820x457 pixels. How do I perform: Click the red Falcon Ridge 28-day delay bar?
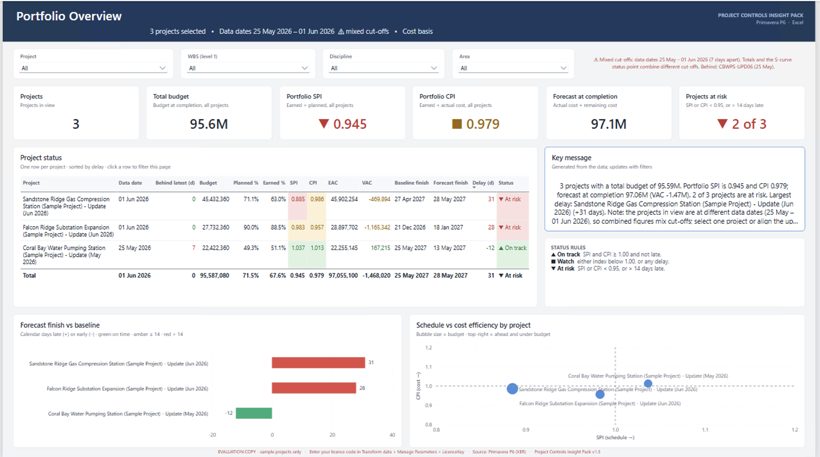[314, 388]
